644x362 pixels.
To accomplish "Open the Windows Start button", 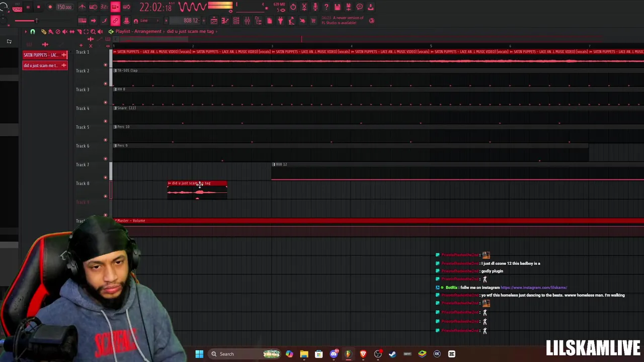I will (199, 354).
